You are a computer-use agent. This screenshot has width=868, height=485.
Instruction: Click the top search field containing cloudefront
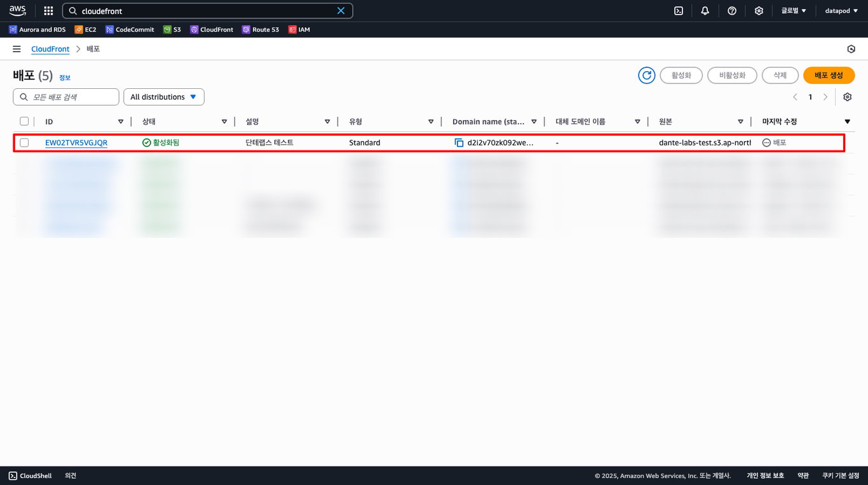(x=207, y=11)
